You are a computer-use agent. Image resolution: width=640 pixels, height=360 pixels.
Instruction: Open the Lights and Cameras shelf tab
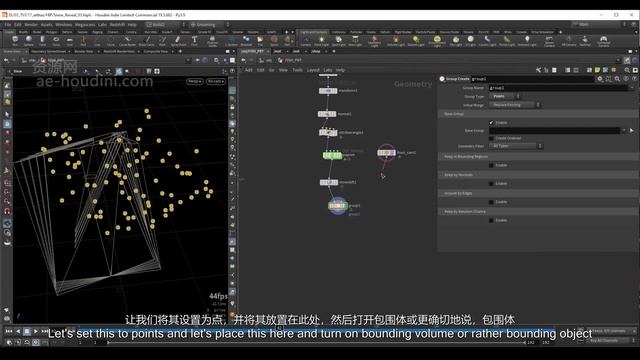[313, 32]
